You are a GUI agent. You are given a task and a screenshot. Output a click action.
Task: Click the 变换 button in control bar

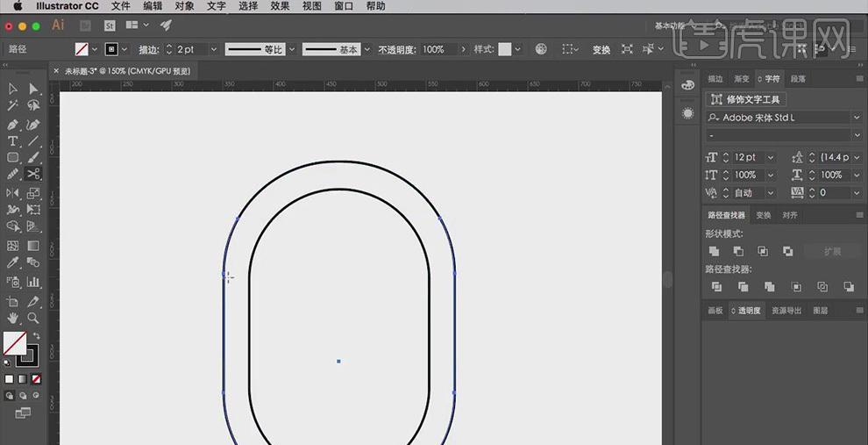pos(601,49)
